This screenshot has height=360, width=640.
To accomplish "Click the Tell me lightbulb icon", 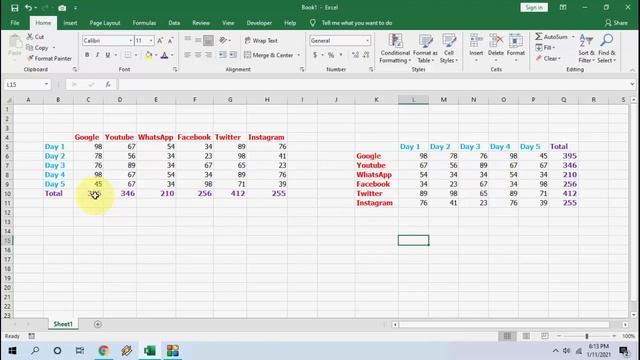I will (313, 23).
